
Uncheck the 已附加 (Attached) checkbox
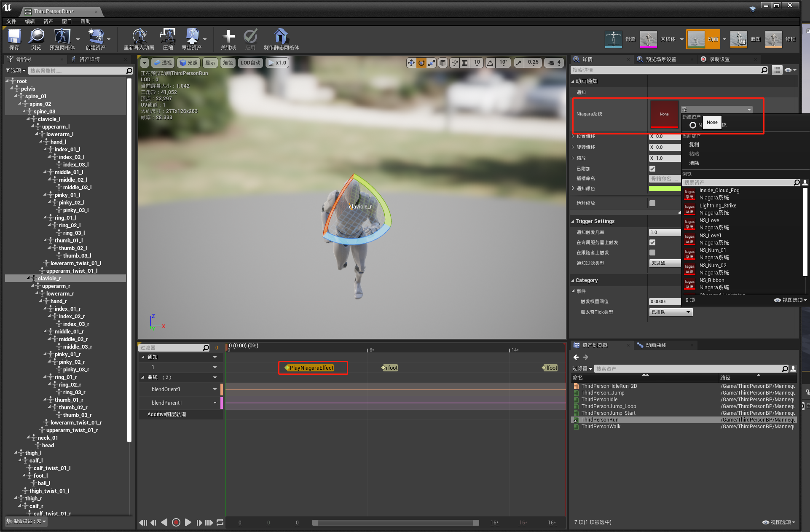click(652, 169)
